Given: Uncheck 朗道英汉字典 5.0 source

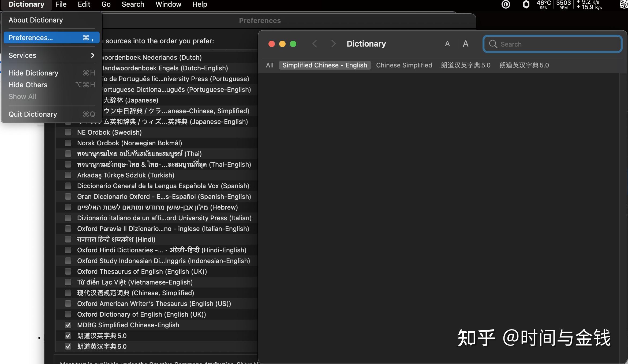Looking at the screenshot, I should pos(68,346).
